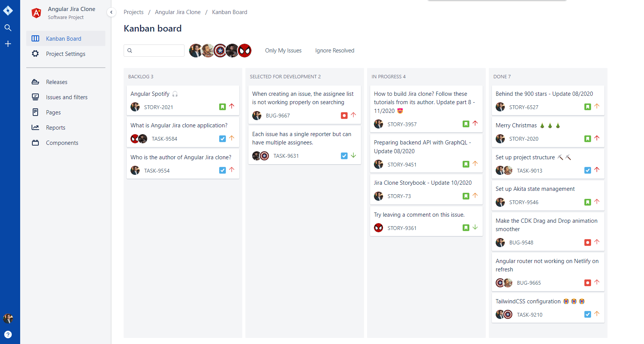Toggle Ignore Resolved filter
This screenshot has width=644, height=344.
(334, 51)
